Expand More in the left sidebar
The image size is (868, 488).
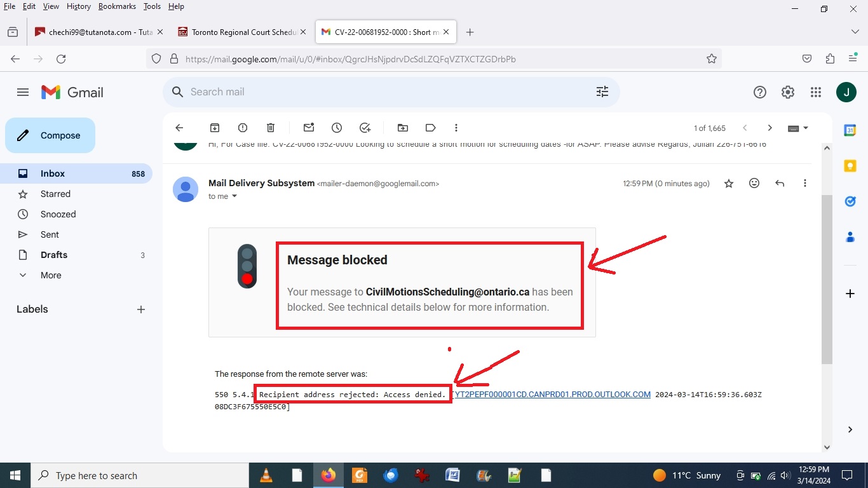click(x=51, y=275)
